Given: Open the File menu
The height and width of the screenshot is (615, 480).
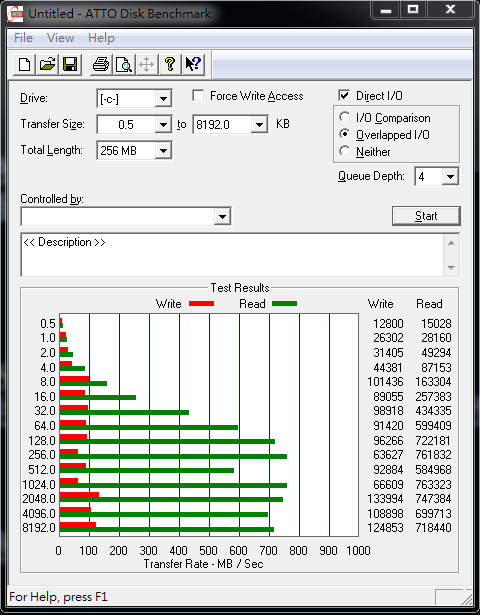Looking at the screenshot, I should click(23, 38).
